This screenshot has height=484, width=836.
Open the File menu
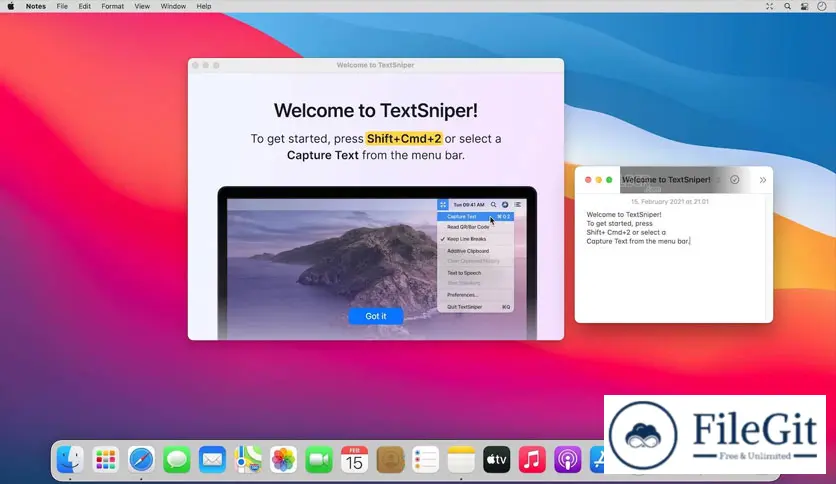(62, 6)
